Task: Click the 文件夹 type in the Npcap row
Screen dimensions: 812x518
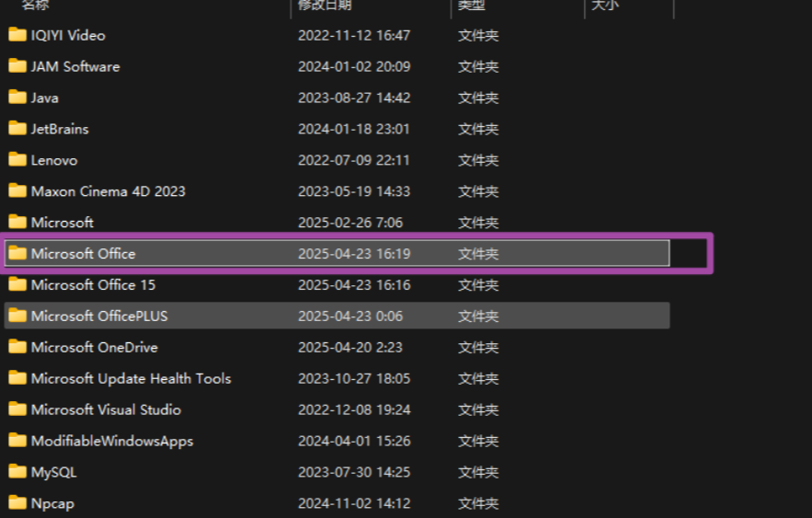Action: click(x=478, y=503)
